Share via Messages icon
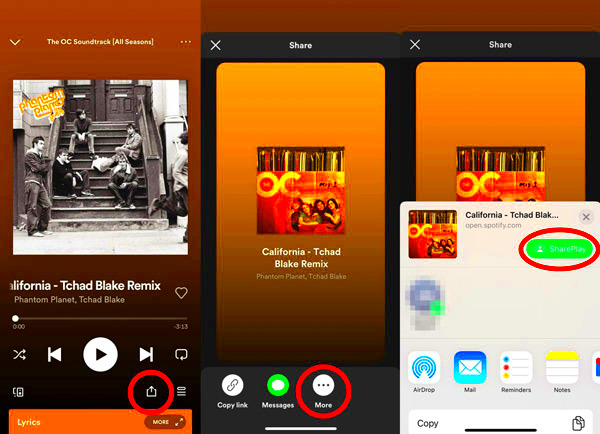This screenshot has height=434, width=600. coord(278,392)
